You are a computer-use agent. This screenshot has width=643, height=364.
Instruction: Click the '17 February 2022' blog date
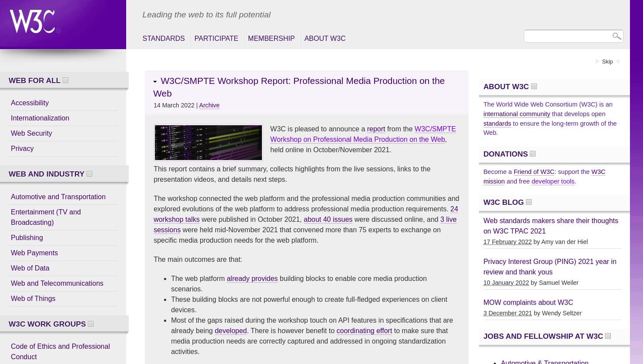pyautogui.click(x=507, y=242)
